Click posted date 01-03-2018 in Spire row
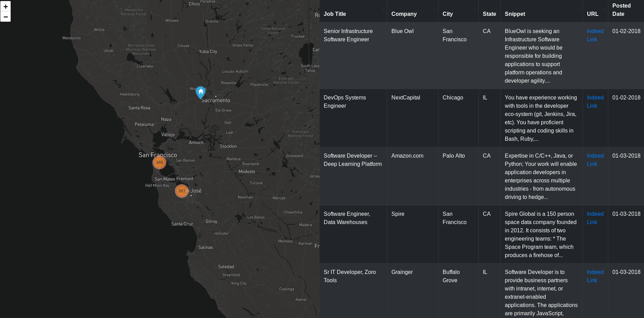644x318 pixels. tap(626, 214)
